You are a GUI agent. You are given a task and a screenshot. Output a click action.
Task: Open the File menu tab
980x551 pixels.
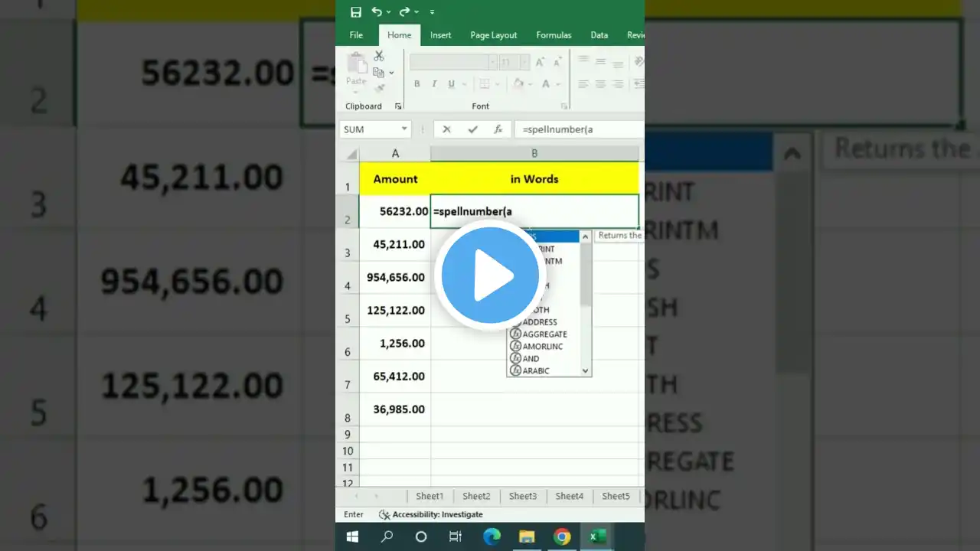tap(356, 35)
